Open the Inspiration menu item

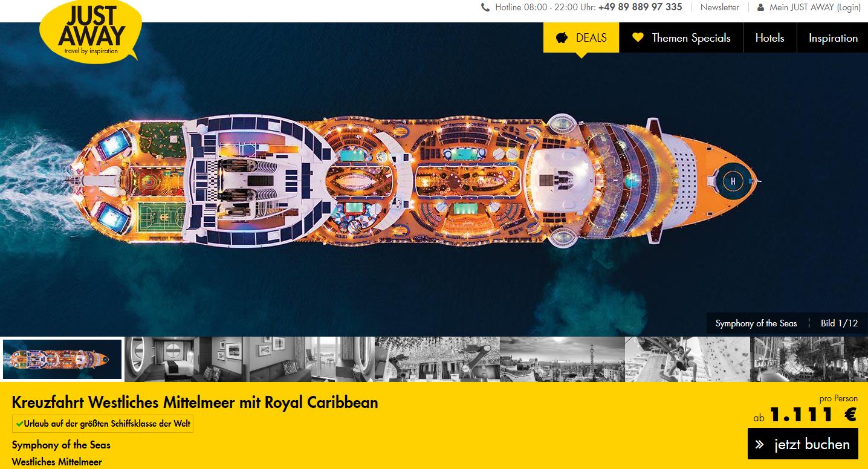coord(833,37)
